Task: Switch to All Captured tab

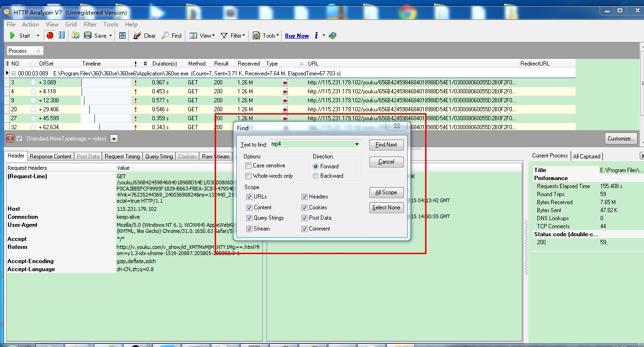Action: click(586, 156)
